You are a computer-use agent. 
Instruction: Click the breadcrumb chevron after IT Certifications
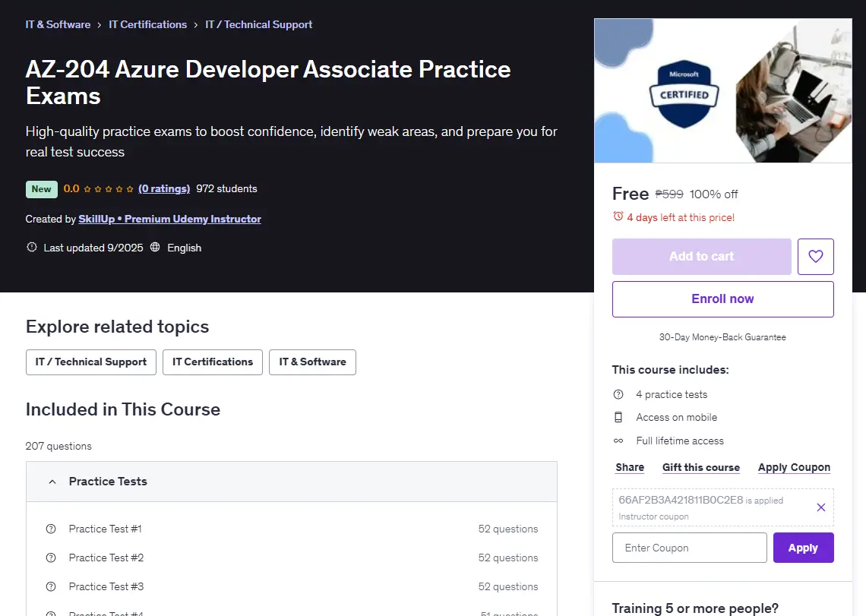click(x=195, y=25)
